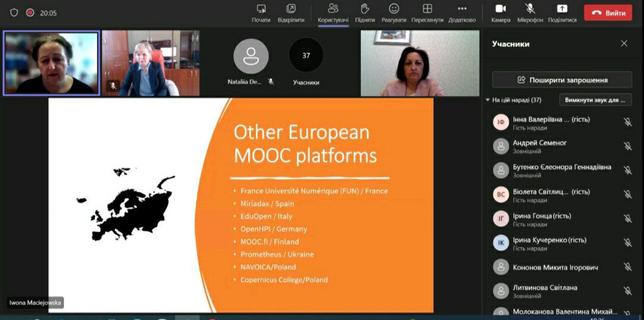
Task: Click muted mic icon on blazer video
Action: pyautogui.click(x=113, y=85)
